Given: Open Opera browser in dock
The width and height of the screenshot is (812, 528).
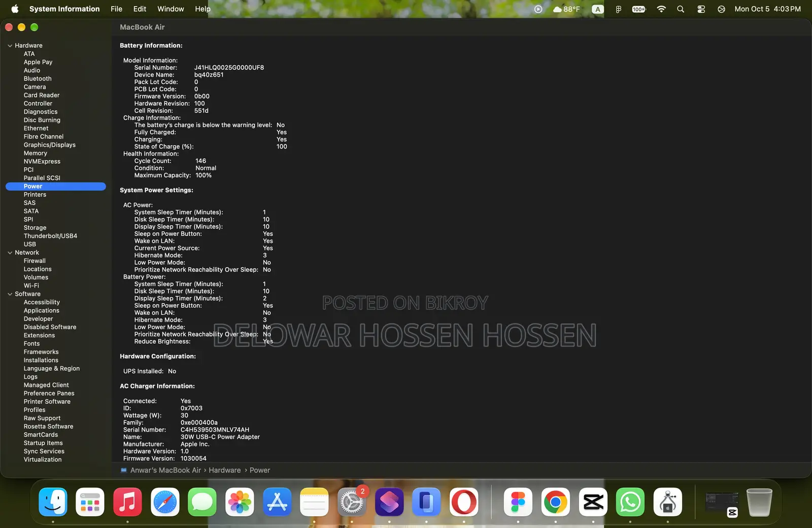Looking at the screenshot, I should coord(464,502).
